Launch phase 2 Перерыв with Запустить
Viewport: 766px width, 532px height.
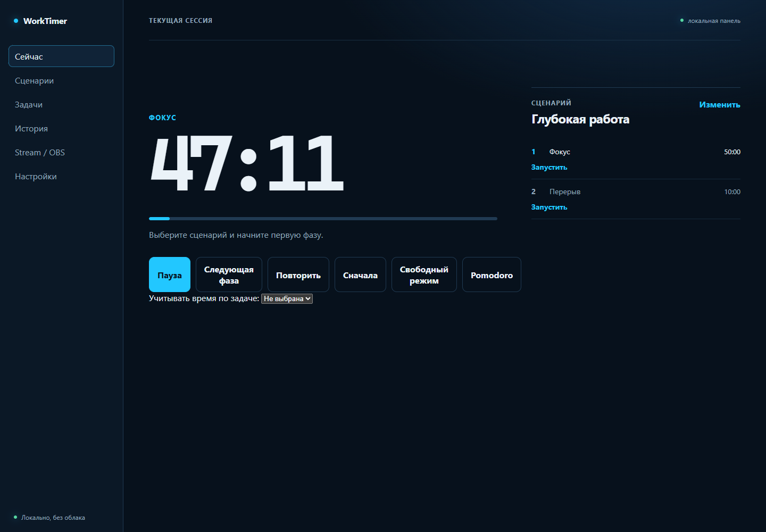click(x=549, y=207)
